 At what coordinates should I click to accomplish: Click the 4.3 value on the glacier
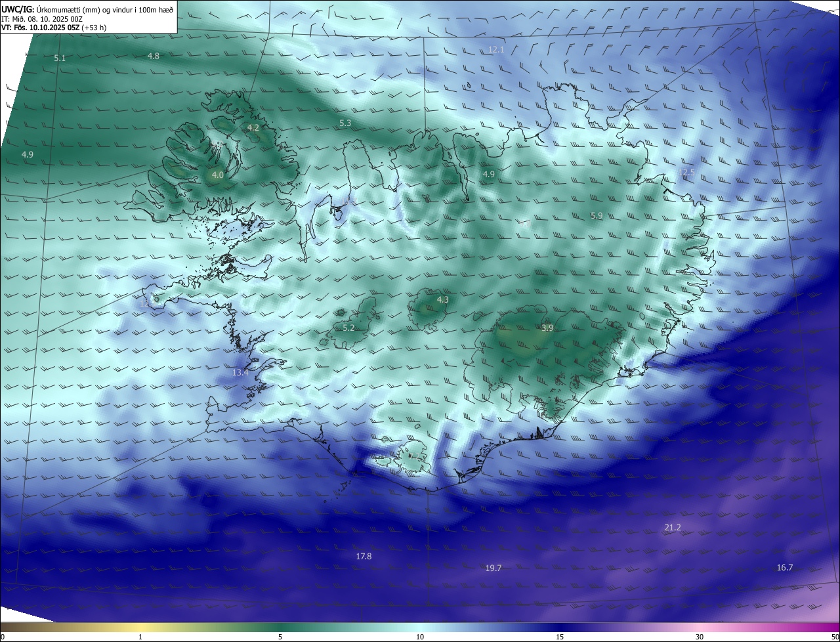point(443,300)
